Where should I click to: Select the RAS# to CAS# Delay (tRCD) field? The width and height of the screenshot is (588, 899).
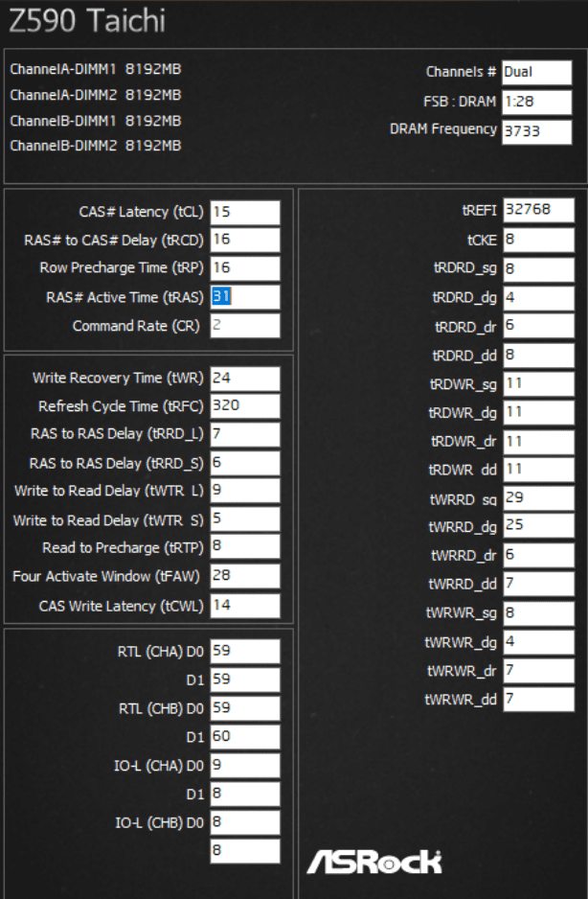[245, 240]
